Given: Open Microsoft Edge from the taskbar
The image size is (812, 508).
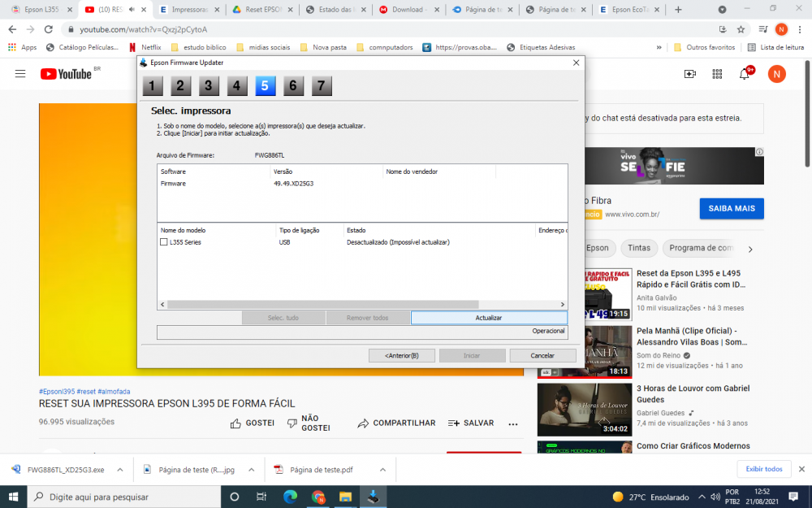Looking at the screenshot, I should click(x=290, y=497).
